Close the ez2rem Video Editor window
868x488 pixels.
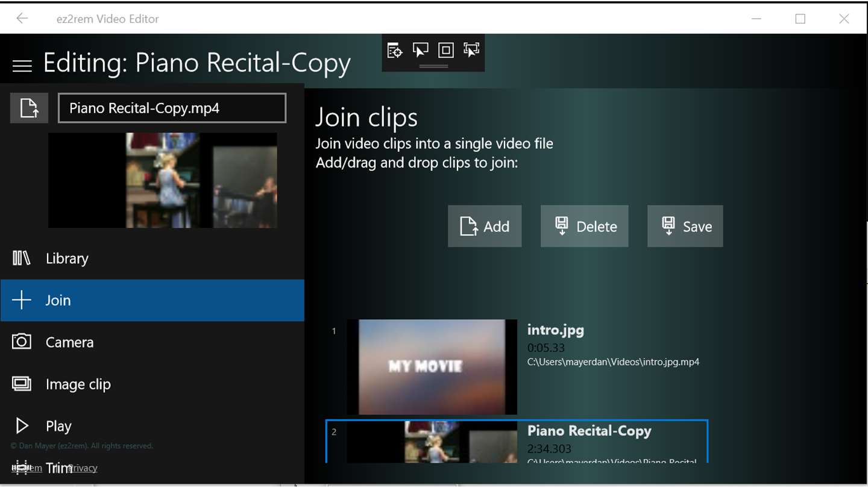[844, 19]
